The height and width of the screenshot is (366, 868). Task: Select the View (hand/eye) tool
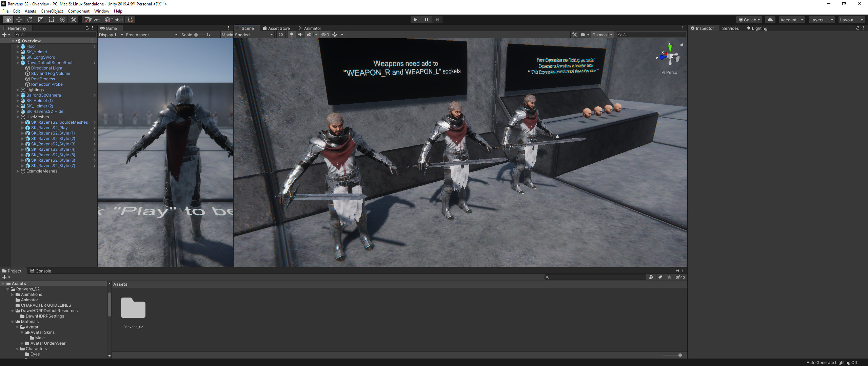[x=8, y=20]
